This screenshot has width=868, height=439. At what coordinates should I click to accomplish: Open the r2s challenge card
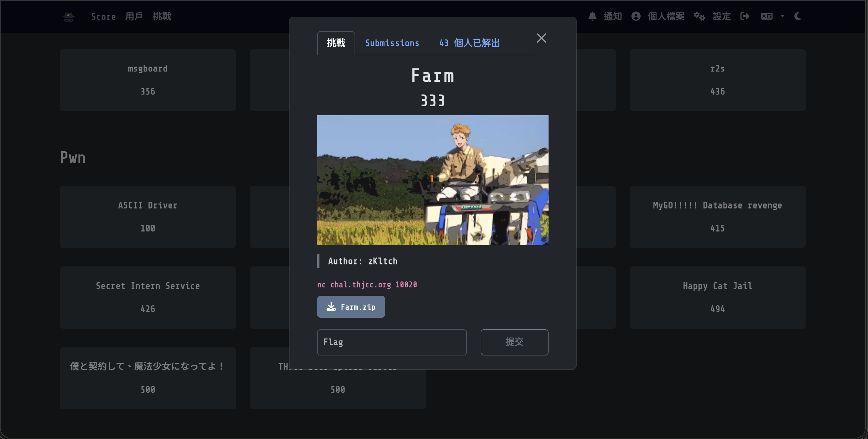point(717,80)
